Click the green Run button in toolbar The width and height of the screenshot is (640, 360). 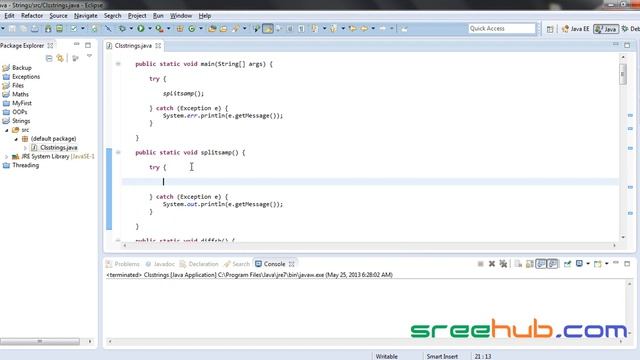click(141, 28)
